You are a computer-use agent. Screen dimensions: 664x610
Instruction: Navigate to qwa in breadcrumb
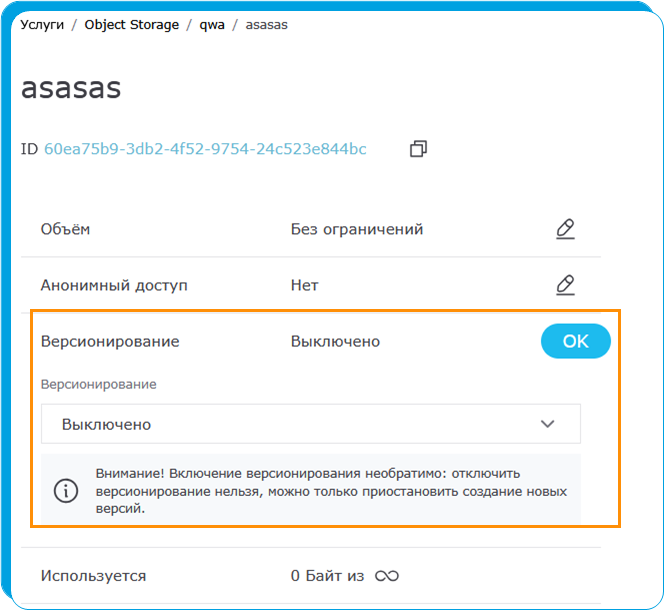coord(212,24)
